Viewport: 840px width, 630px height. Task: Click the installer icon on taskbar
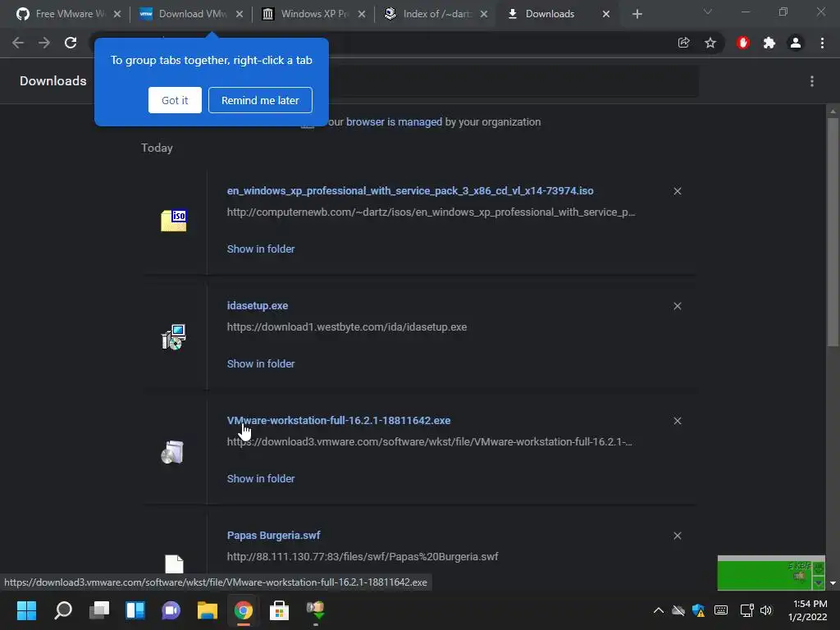tap(316, 610)
